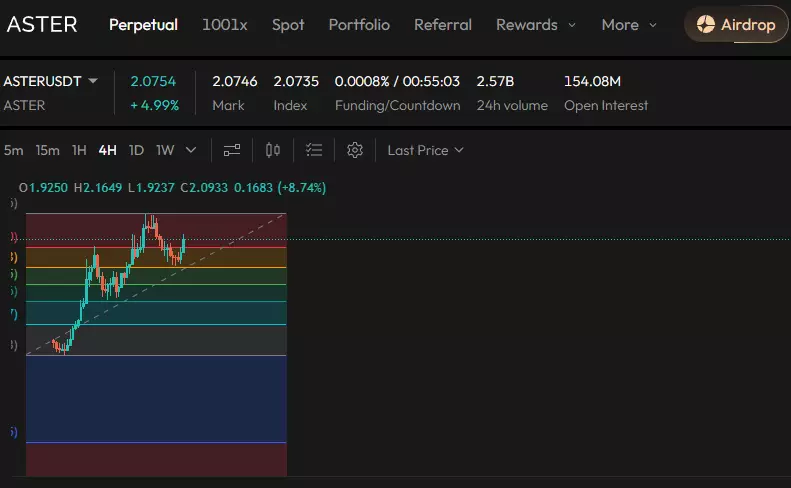Open the checklist display options icon
Image resolution: width=791 pixels, height=488 pixels.
[x=314, y=150]
